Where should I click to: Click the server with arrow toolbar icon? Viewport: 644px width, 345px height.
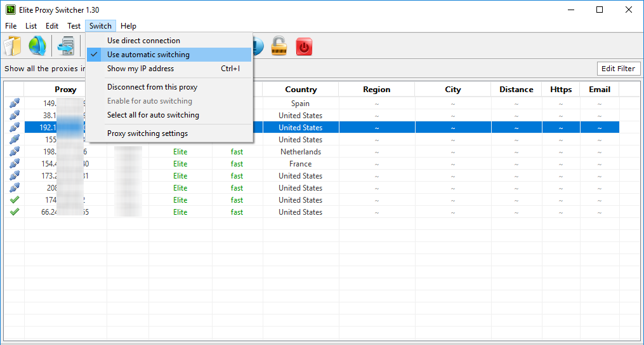(66, 46)
